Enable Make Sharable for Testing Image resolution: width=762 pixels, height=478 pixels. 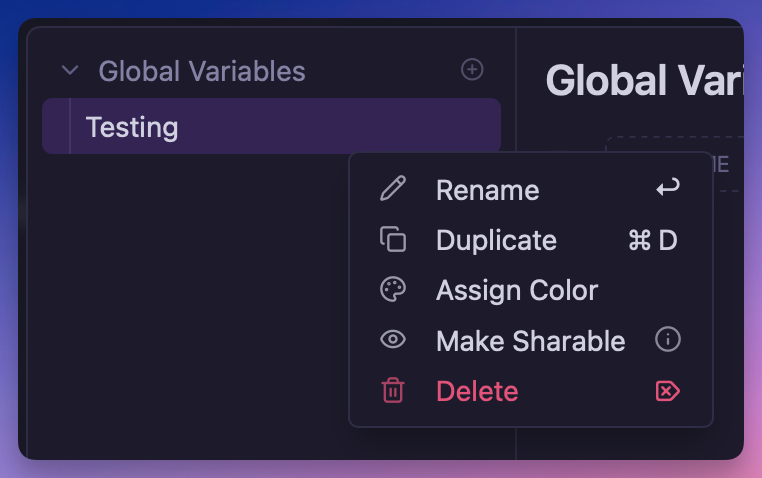click(530, 341)
